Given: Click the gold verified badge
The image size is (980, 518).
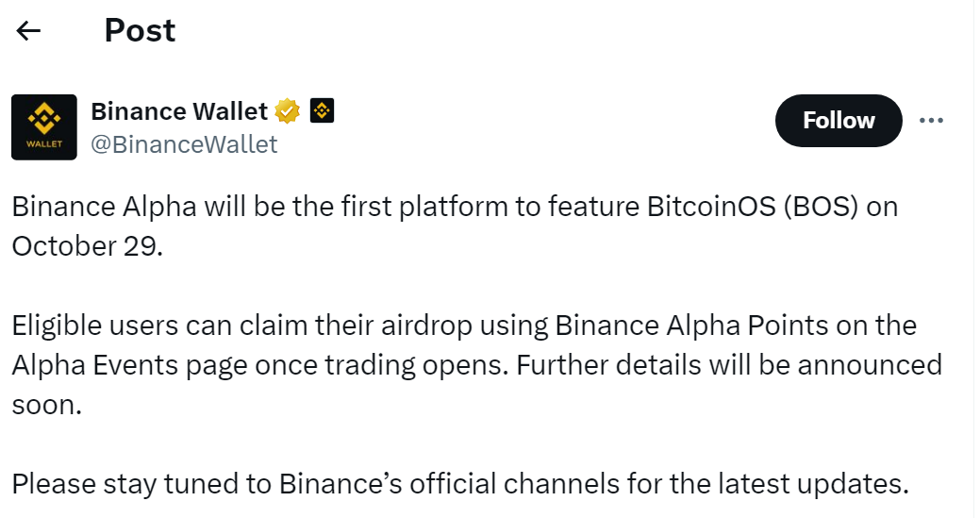Looking at the screenshot, I should pos(288,111).
